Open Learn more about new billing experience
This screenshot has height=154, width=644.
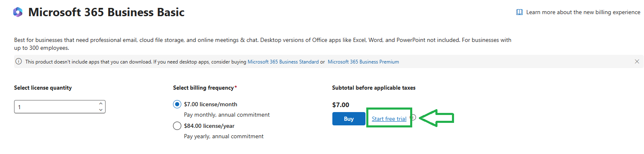[583, 12]
